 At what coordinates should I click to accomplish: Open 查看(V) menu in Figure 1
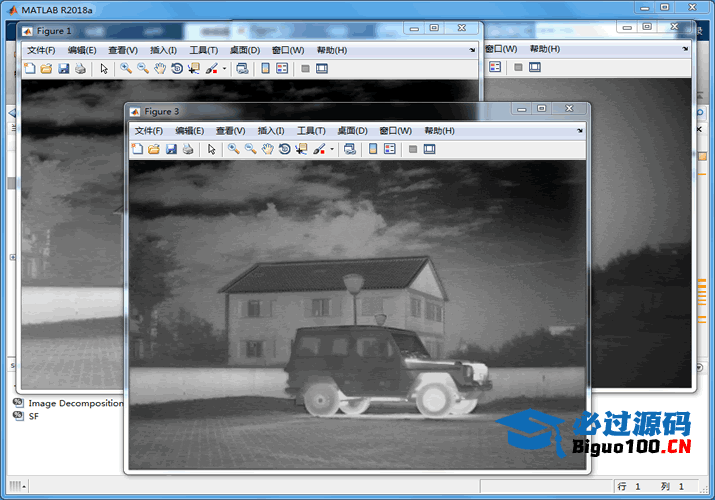pos(123,50)
